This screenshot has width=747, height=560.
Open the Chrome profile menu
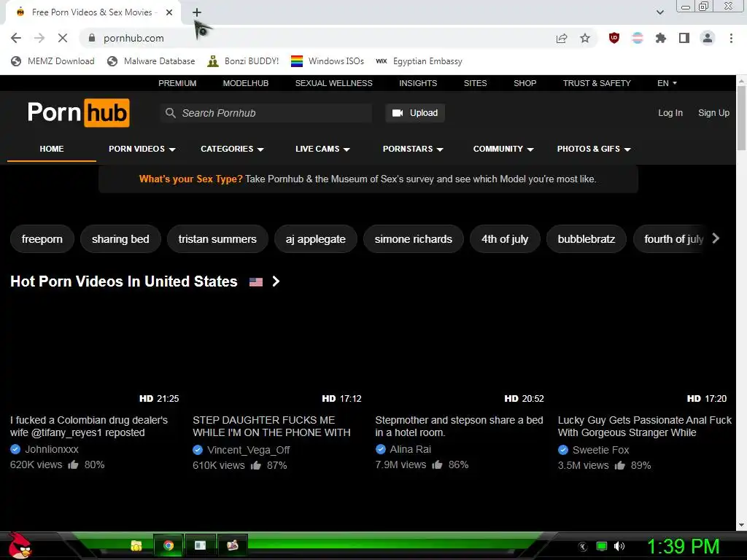pyautogui.click(x=708, y=38)
